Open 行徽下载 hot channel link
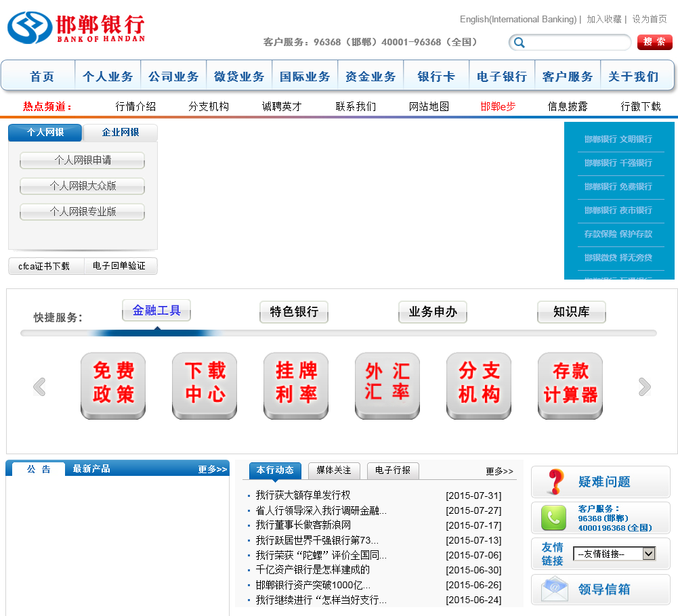 coord(641,106)
